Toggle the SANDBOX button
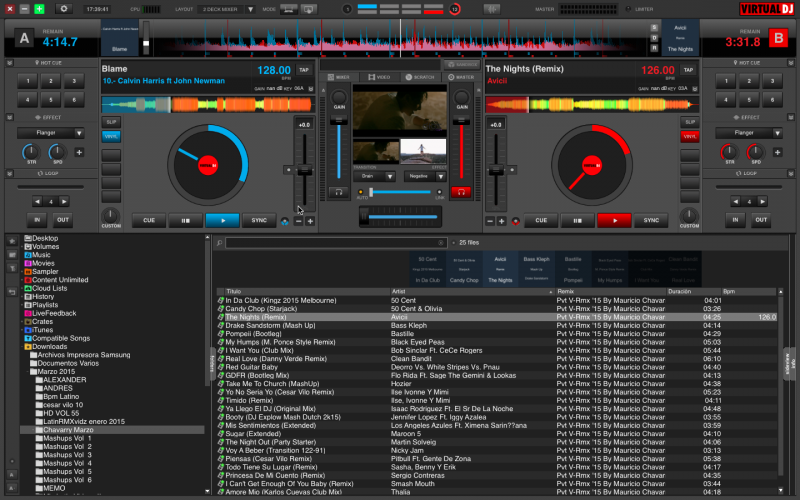The image size is (800, 500). pos(463,65)
